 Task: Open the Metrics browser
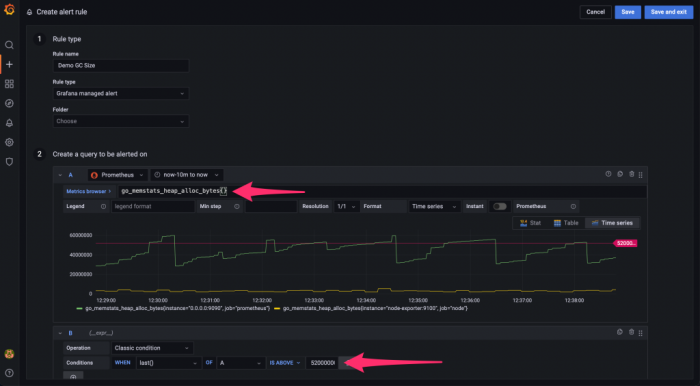(x=88, y=191)
